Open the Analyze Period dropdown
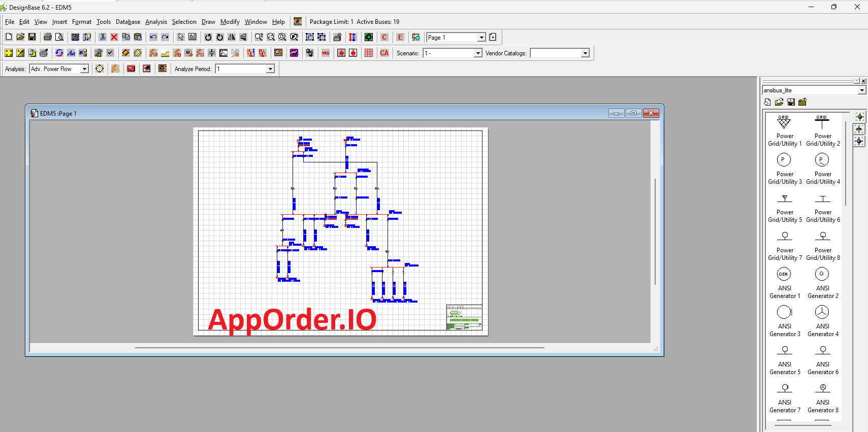This screenshot has height=432, width=868. pos(270,69)
